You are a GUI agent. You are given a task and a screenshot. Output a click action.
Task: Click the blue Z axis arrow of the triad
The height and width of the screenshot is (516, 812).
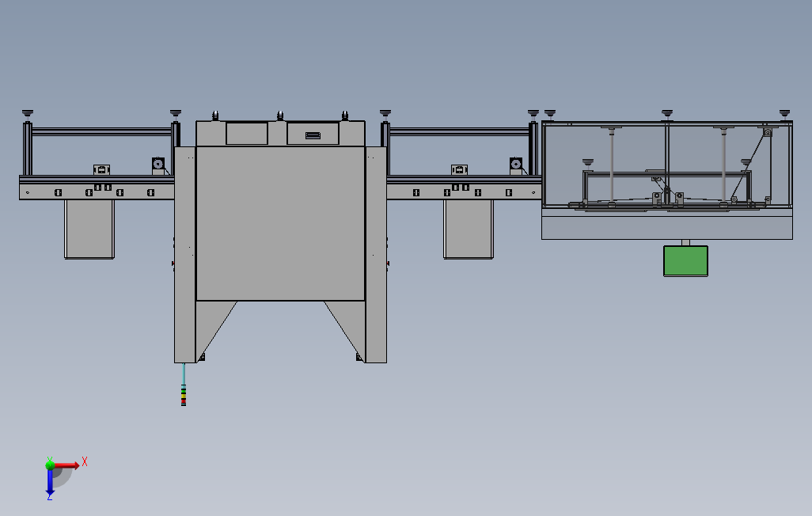point(50,482)
